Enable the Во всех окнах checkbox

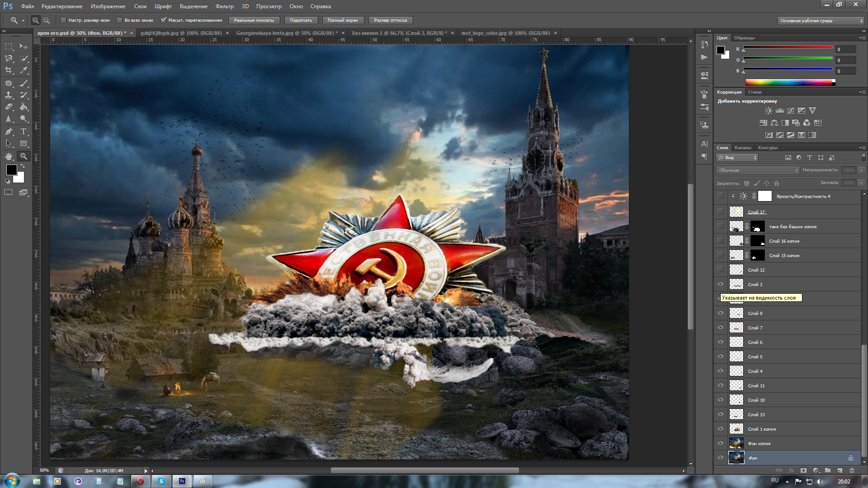119,20
